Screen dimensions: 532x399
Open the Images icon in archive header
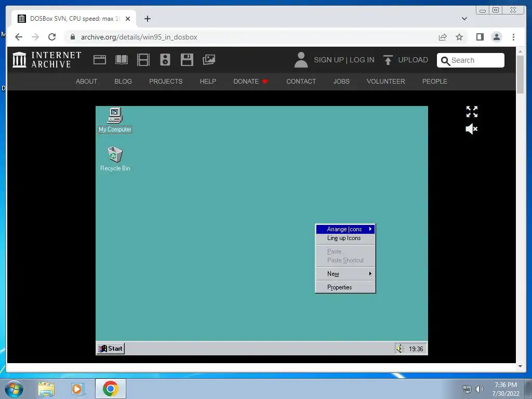[209, 60]
